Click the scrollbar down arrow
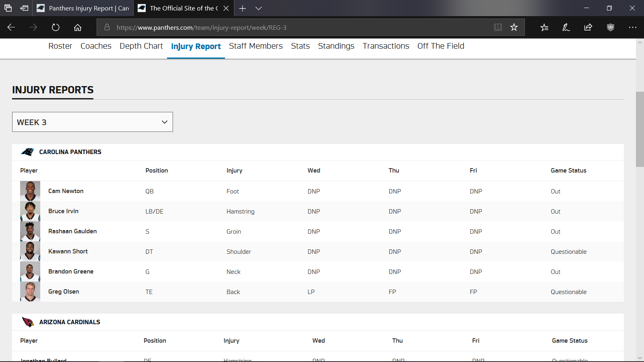 [x=640, y=358]
